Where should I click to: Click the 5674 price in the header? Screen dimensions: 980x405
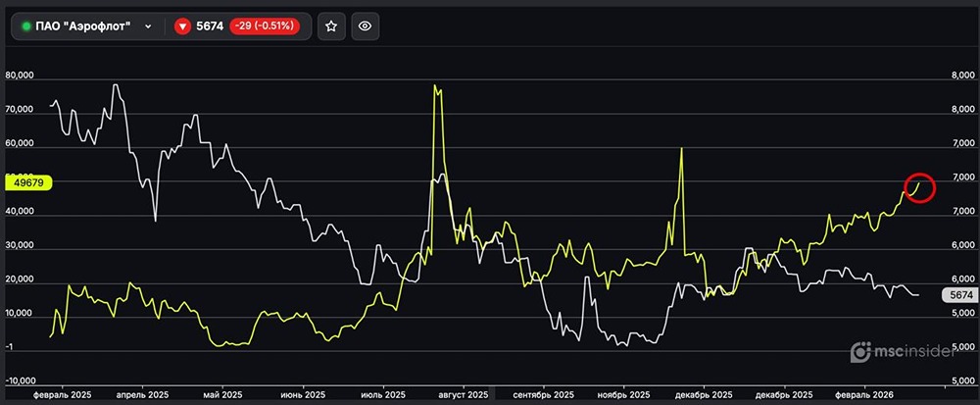(x=210, y=26)
